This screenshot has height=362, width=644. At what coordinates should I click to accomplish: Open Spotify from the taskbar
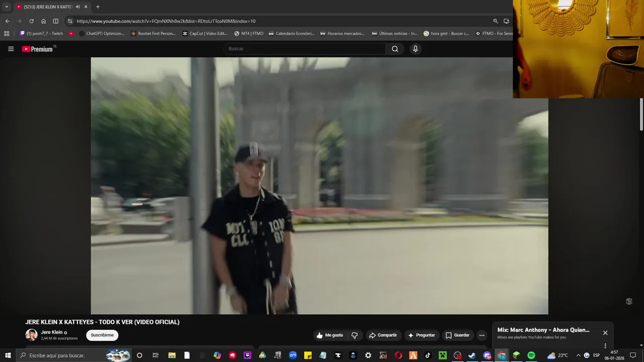[531, 355]
